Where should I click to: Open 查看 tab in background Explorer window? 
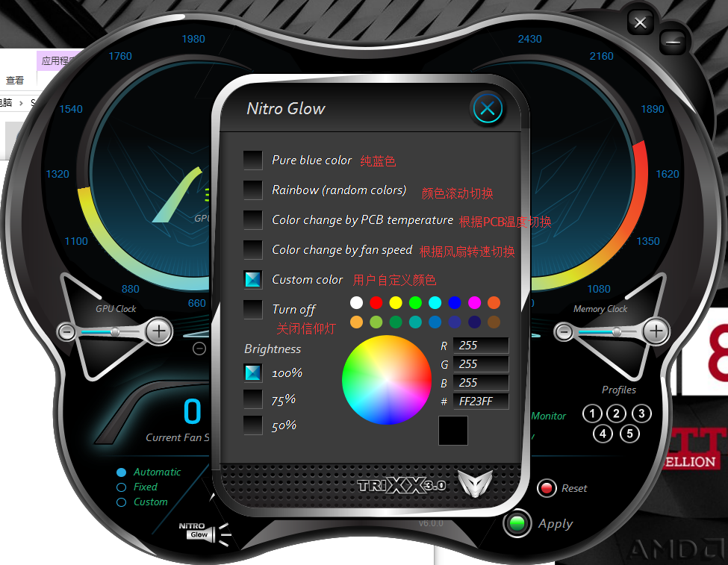(15, 81)
